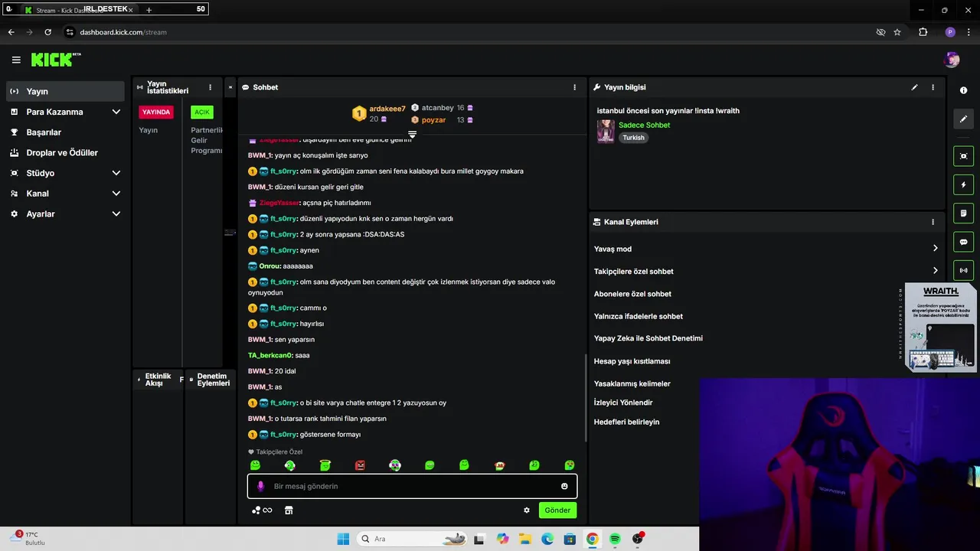The width and height of the screenshot is (980, 551).
Task: Click the microphone icon in the message box
Action: (260, 486)
